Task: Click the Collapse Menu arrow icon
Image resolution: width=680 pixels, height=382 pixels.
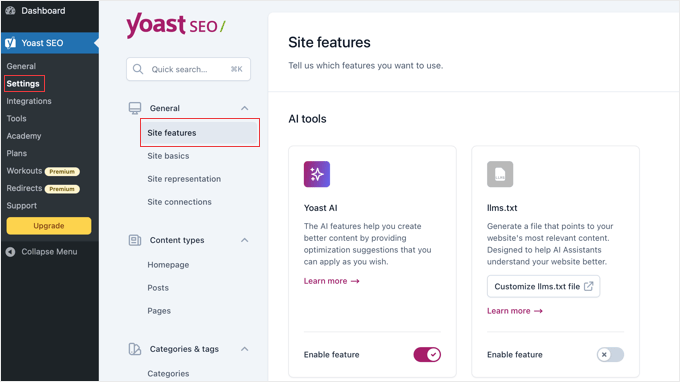Action: click(x=10, y=252)
